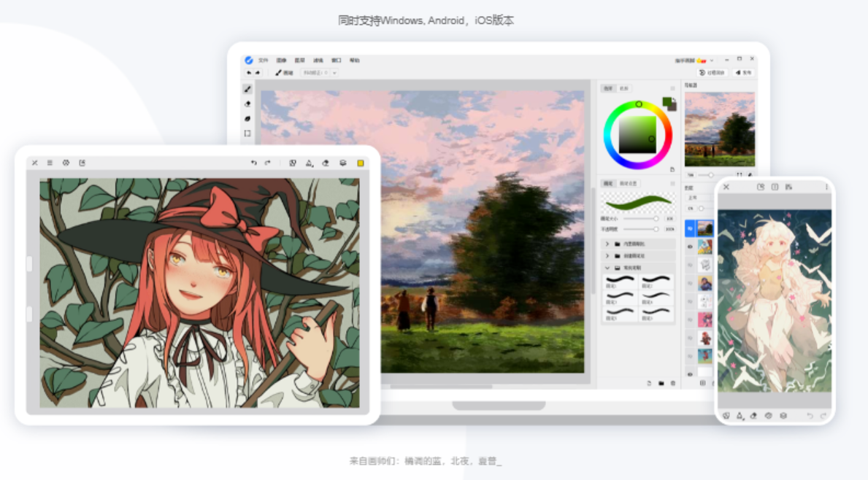Screen dimensions: 868x480
Task: Toggle the eye of the pink sixth layer
Action: click(690, 320)
